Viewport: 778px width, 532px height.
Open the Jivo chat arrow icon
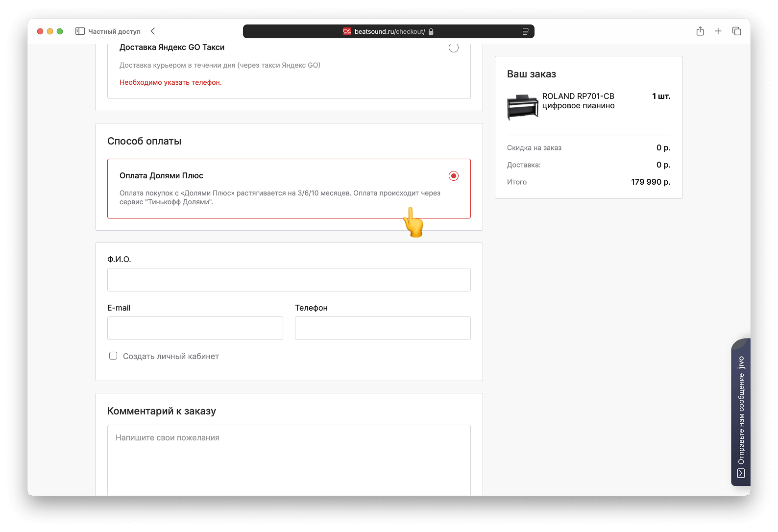tap(741, 473)
